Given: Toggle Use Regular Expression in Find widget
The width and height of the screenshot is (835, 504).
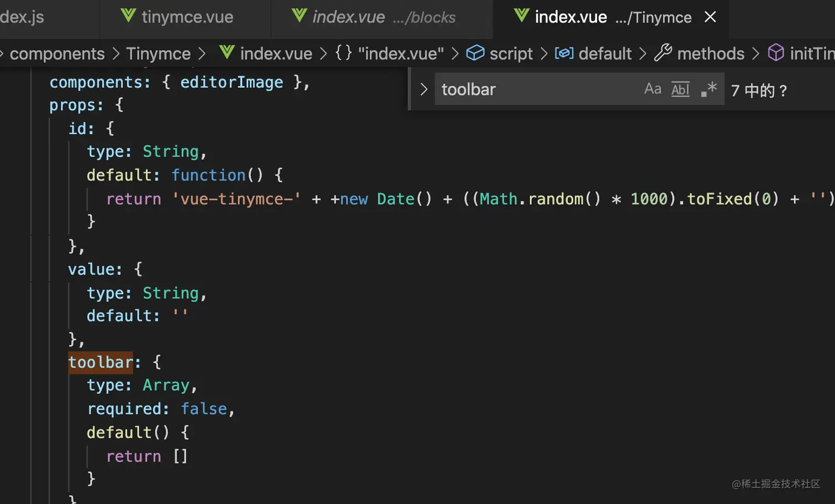Looking at the screenshot, I should pos(709,89).
